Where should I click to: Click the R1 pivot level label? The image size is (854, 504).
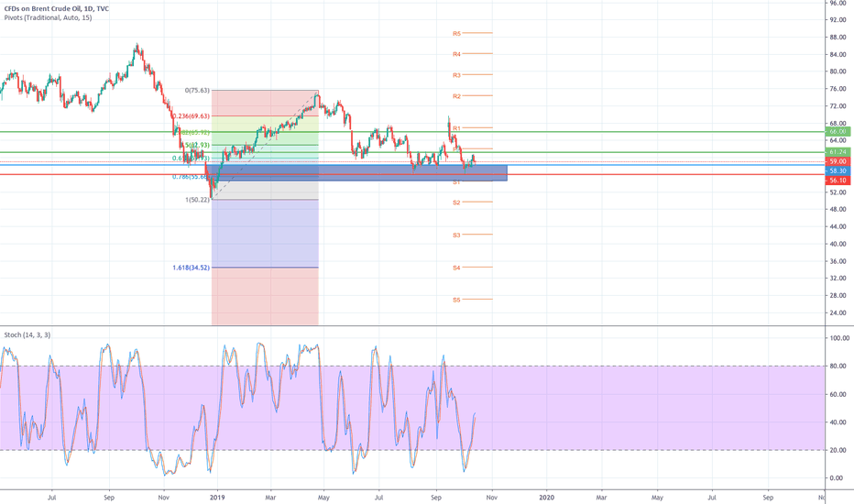[x=456, y=128]
